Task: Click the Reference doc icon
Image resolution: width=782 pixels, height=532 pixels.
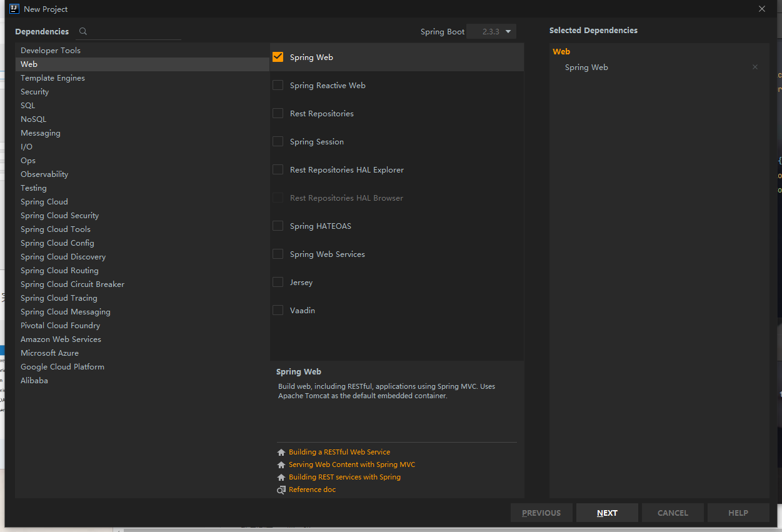Action: [x=281, y=489]
